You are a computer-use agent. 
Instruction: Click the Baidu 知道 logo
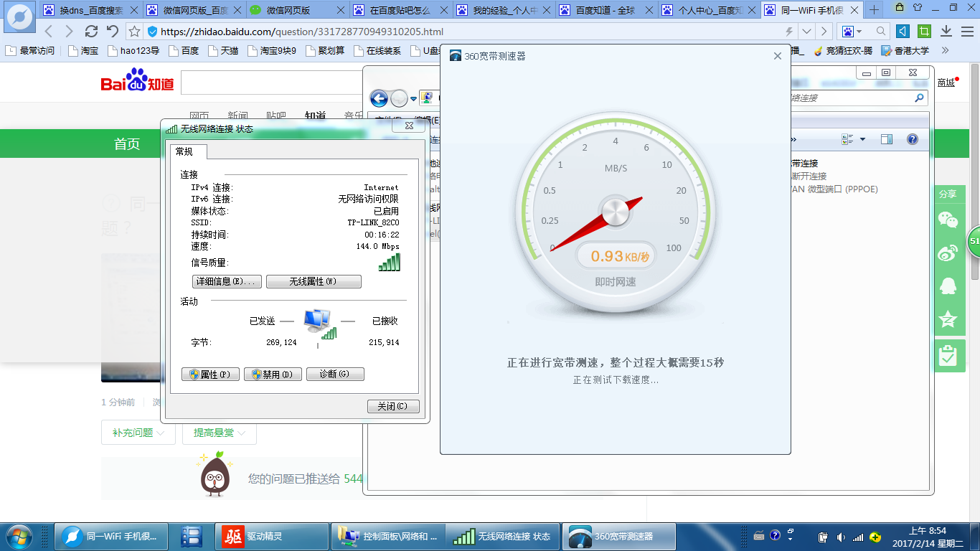tap(137, 81)
